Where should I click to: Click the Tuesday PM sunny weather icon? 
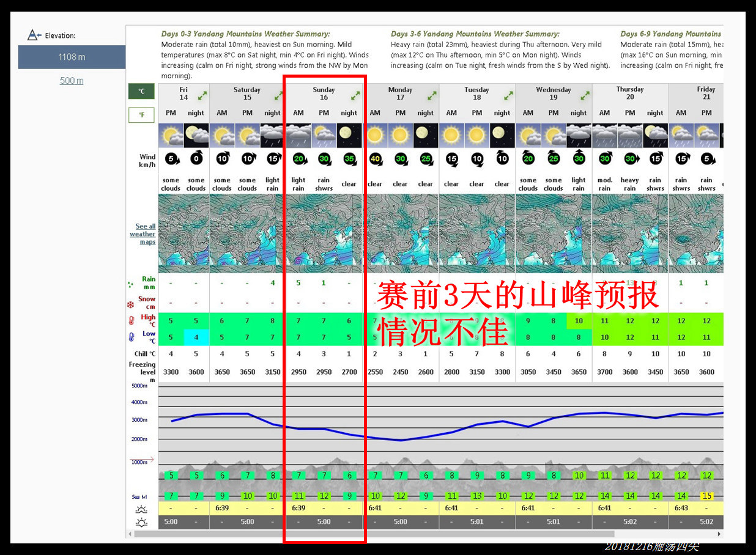[x=477, y=136]
